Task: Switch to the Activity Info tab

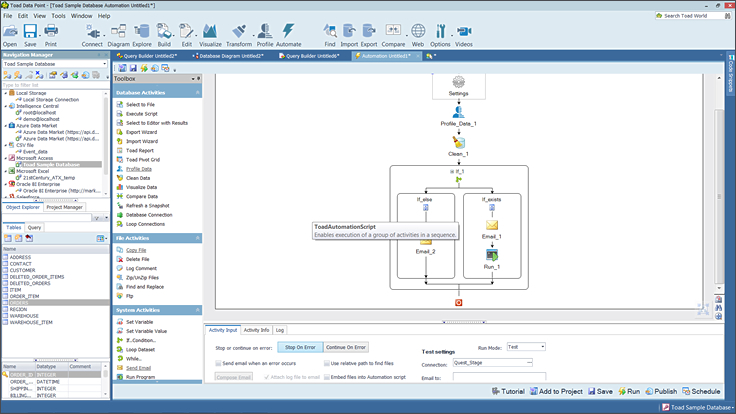Action: click(257, 329)
